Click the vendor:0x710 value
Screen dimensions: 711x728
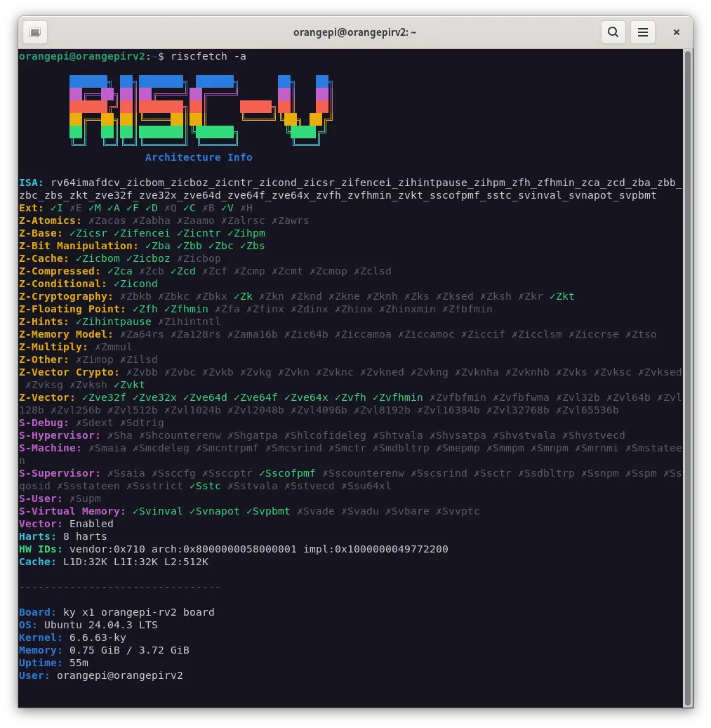[107, 549]
